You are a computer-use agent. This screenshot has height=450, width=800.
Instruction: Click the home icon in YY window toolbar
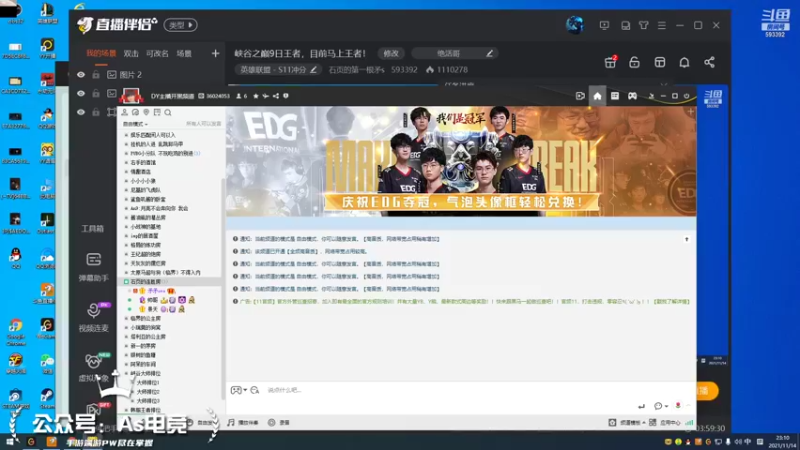pyautogui.click(x=597, y=96)
